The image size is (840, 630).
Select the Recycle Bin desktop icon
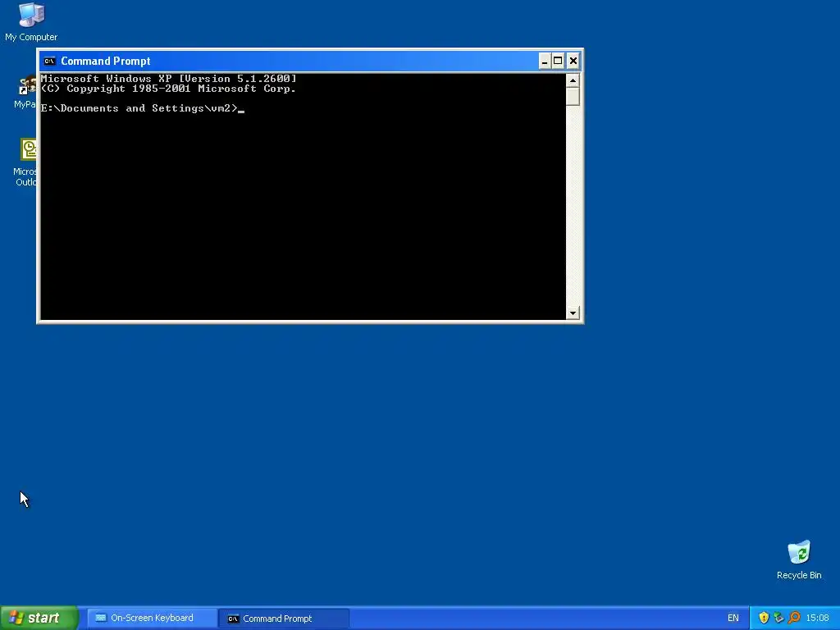point(799,559)
